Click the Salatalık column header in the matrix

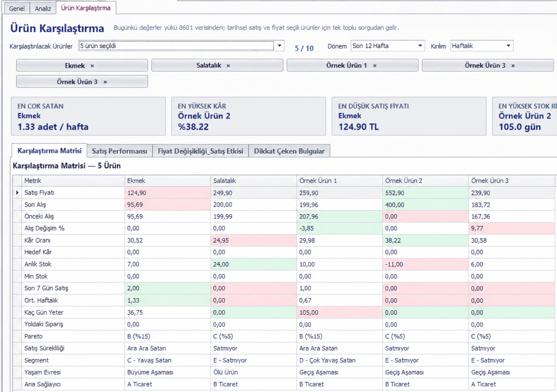[254, 181]
